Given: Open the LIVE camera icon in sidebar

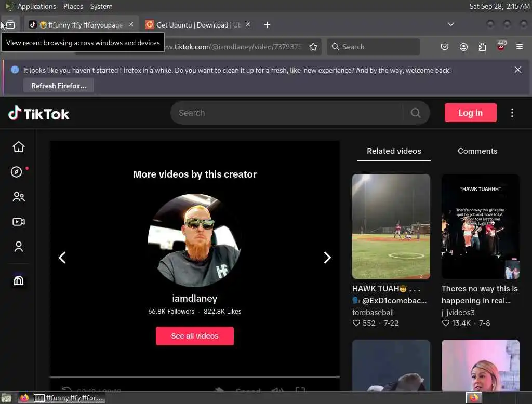Looking at the screenshot, I should [18, 222].
